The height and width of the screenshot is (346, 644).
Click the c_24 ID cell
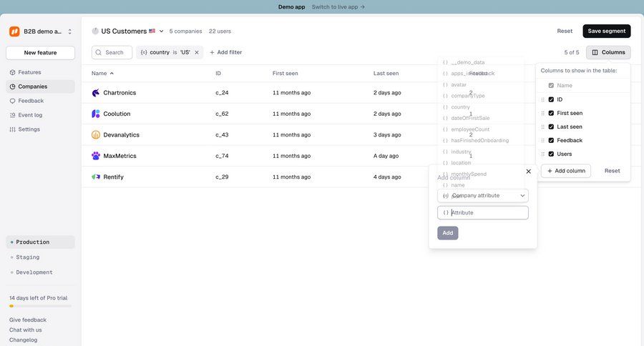coord(222,93)
